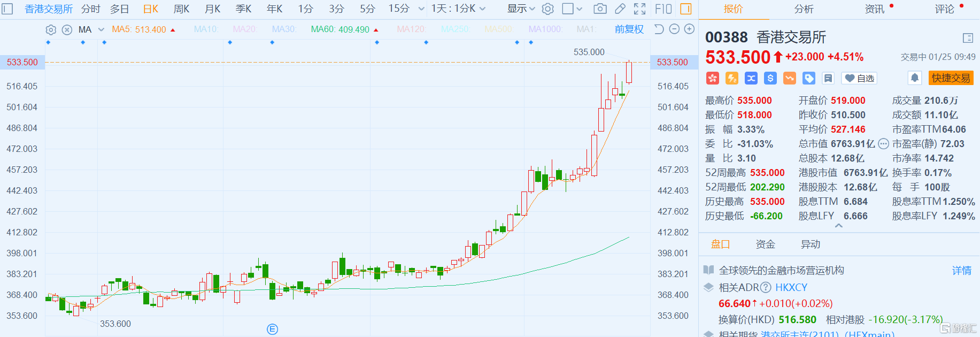The image size is (980, 337).
Task: Click the 香港交易所 stock name label
Action: [x=791, y=37]
